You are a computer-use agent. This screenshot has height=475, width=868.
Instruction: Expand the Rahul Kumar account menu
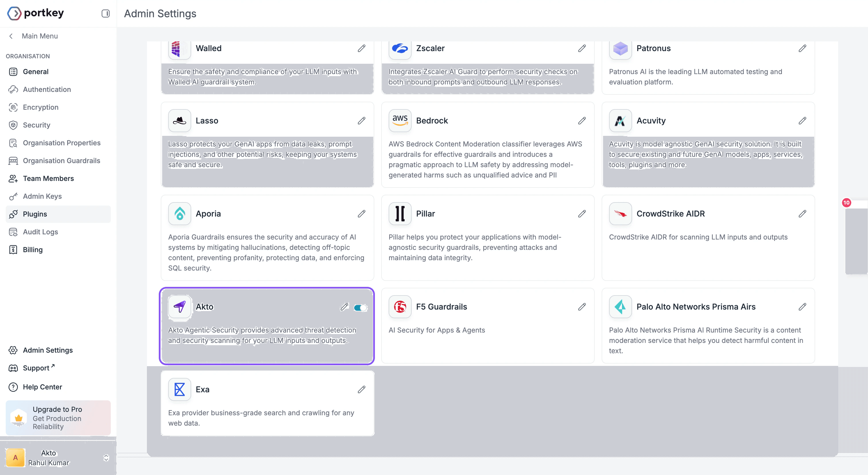click(106, 458)
